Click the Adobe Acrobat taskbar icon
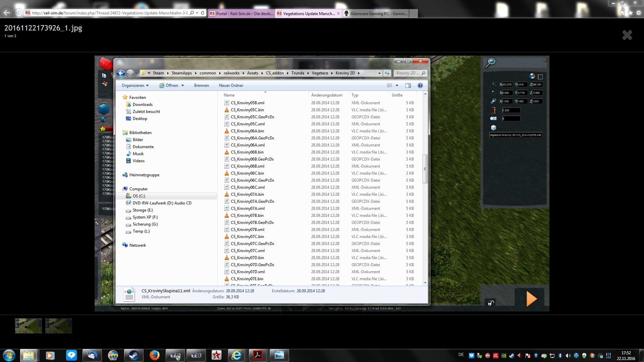644x362 pixels. point(258,355)
